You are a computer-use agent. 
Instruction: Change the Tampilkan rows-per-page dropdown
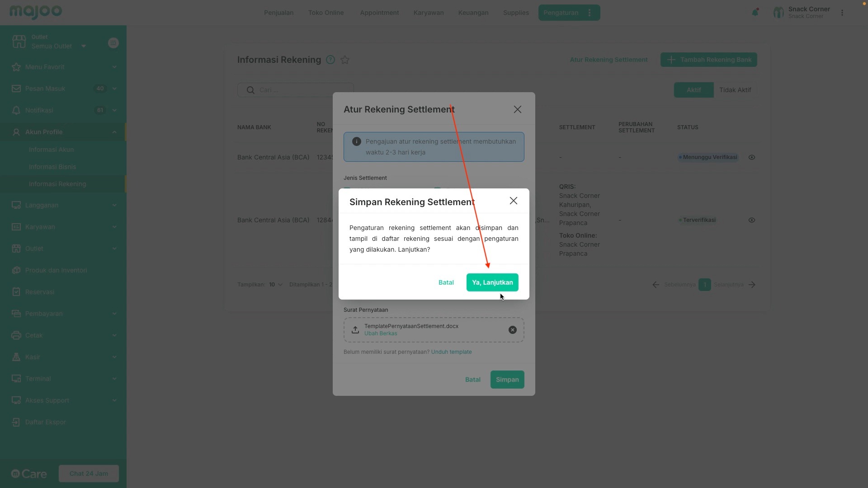(x=275, y=285)
